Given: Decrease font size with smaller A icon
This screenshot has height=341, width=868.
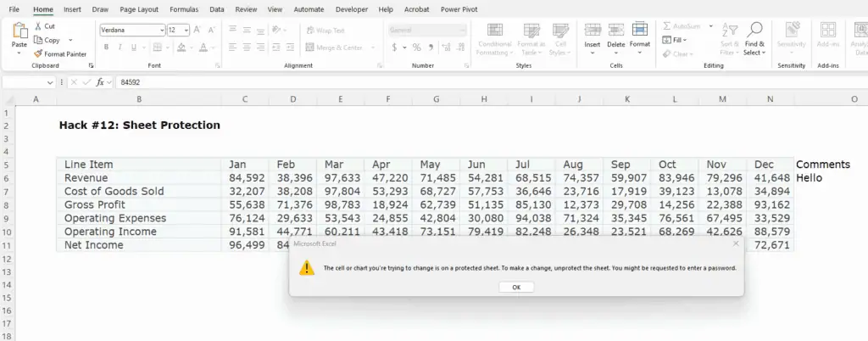Looking at the screenshot, I should 211,30.
